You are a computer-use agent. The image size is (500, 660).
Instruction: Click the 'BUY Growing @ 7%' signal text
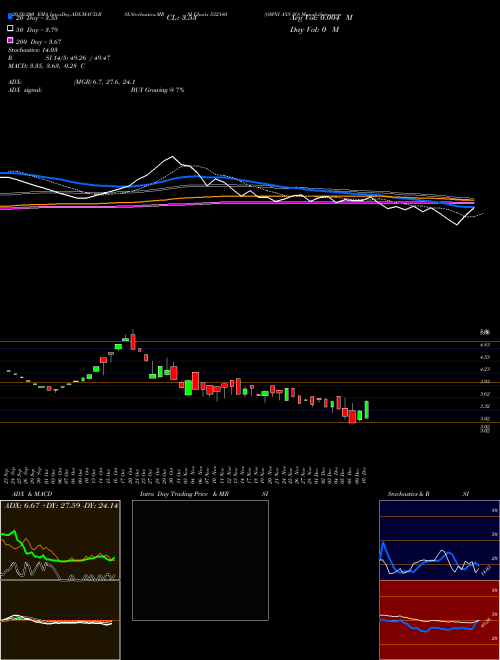pos(157,90)
